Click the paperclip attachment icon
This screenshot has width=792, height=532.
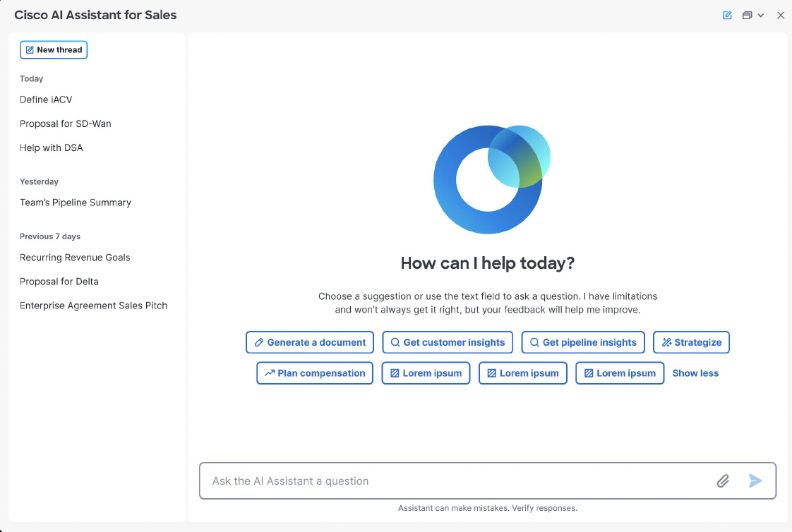[x=723, y=481]
